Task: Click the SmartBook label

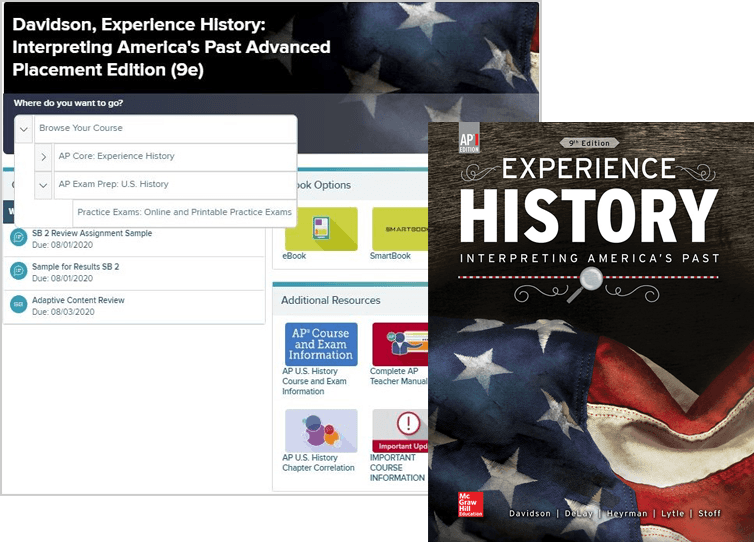Action: [390, 256]
